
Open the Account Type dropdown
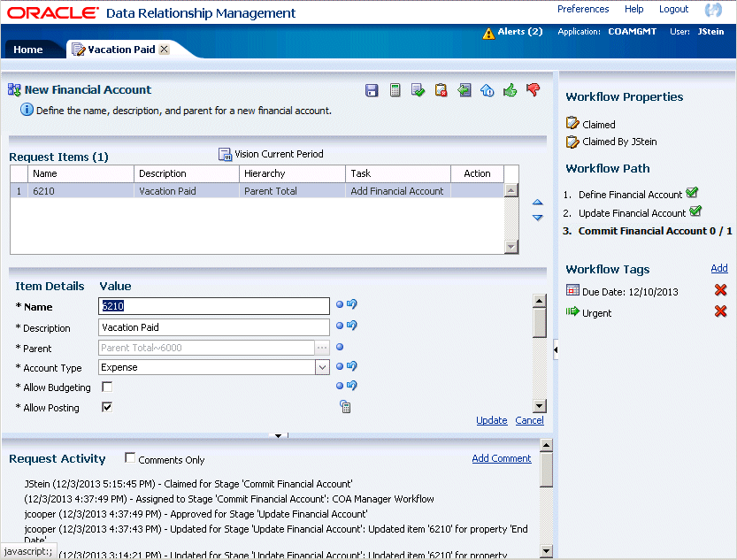[322, 367]
